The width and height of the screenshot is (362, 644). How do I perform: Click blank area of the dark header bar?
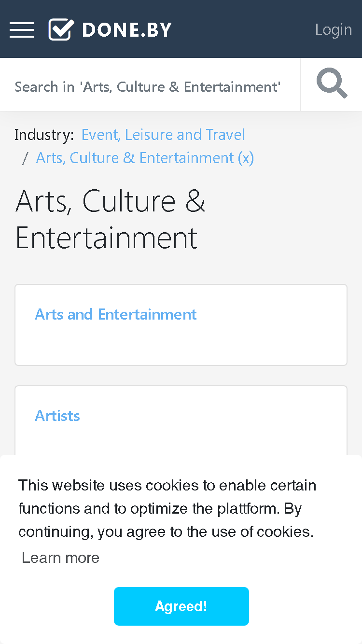[x=241, y=29]
